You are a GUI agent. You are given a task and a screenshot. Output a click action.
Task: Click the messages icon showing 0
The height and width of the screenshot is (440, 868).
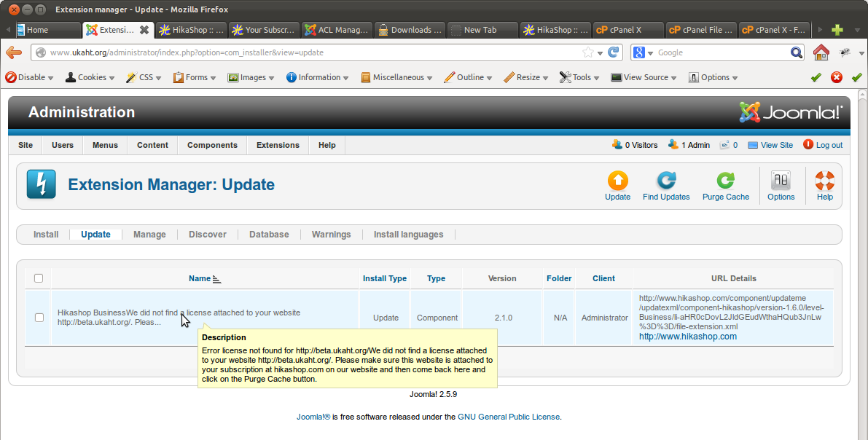click(x=724, y=145)
